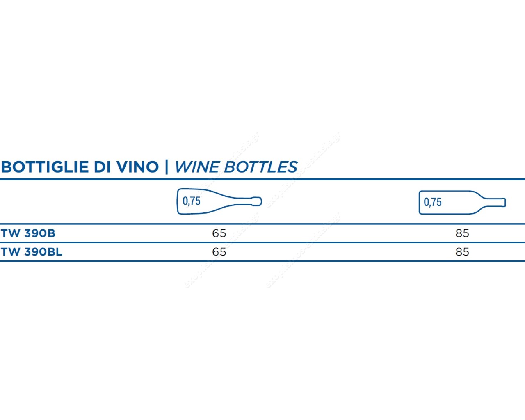525x420 pixels.
Task: Select the 0,75 label in Bordeaux bottle
Action: point(433,202)
